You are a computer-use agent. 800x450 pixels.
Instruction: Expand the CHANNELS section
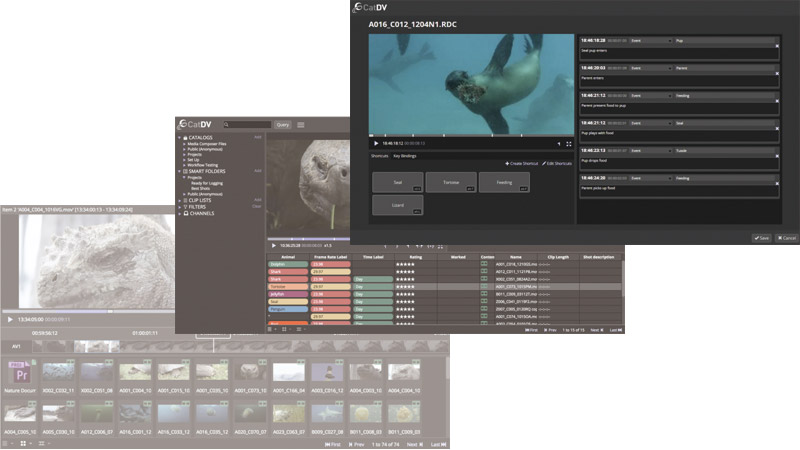pyautogui.click(x=179, y=214)
